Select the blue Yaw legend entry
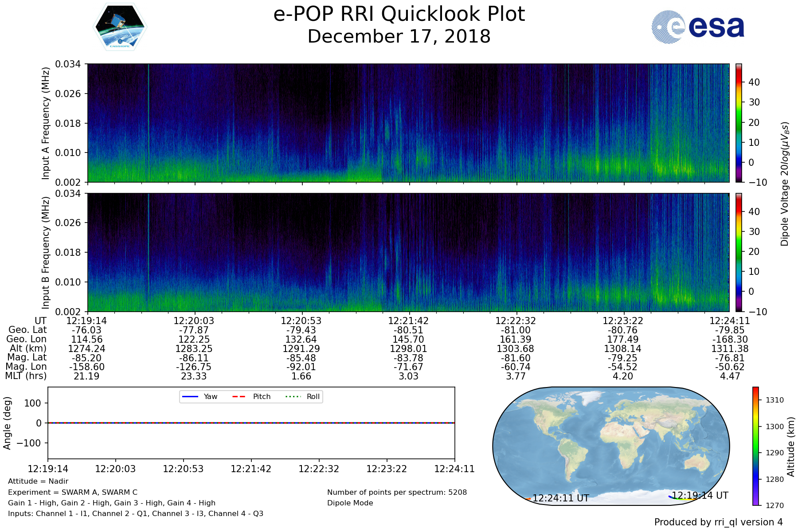This screenshot has width=798, height=532. coord(199,396)
